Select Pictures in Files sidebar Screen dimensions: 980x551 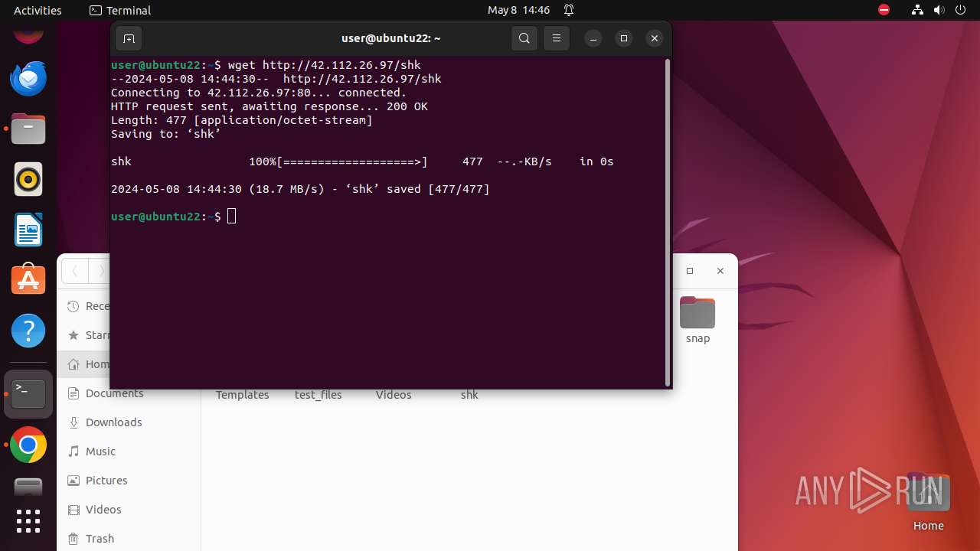click(129, 481)
